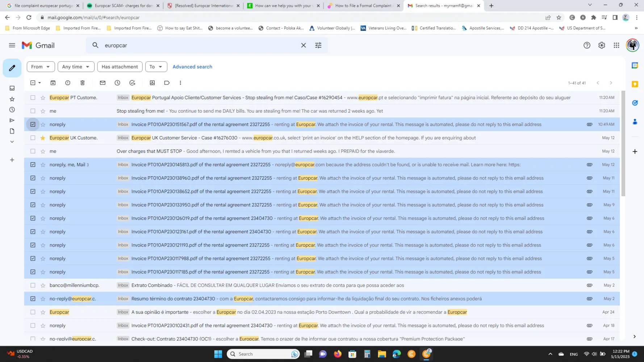Image resolution: width=644 pixels, height=362 pixels.
Task: Open the Inbox icon in sidebar
Action: point(12,88)
